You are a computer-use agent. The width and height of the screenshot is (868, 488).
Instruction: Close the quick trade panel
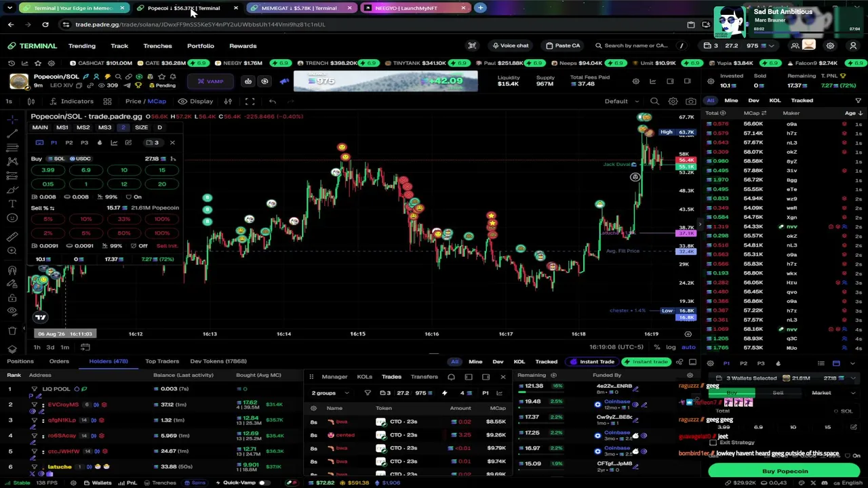click(172, 142)
